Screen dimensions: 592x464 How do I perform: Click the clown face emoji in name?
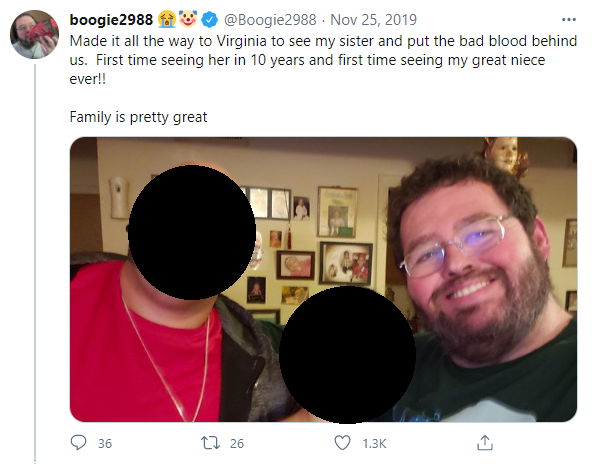point(188,19)
